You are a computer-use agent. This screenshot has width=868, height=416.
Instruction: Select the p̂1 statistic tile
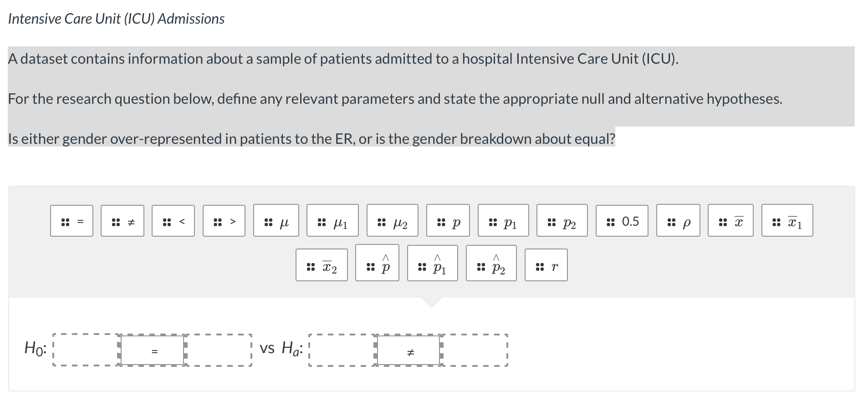click(x=433, y=265)
